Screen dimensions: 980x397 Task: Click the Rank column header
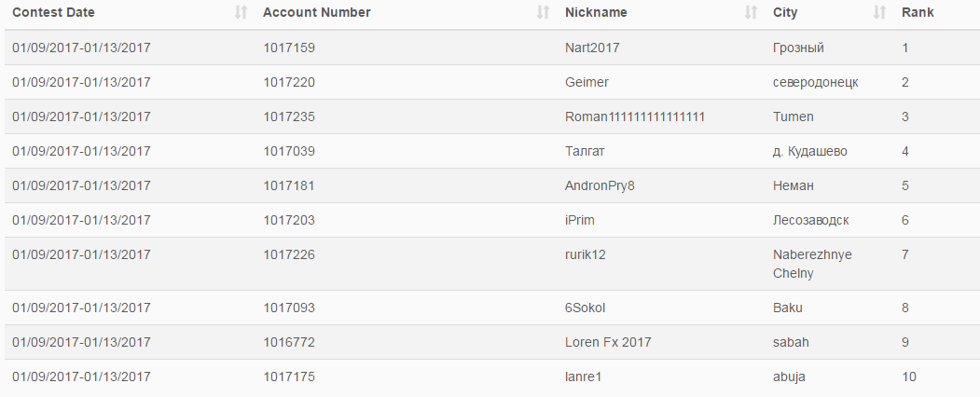(918, 13)
